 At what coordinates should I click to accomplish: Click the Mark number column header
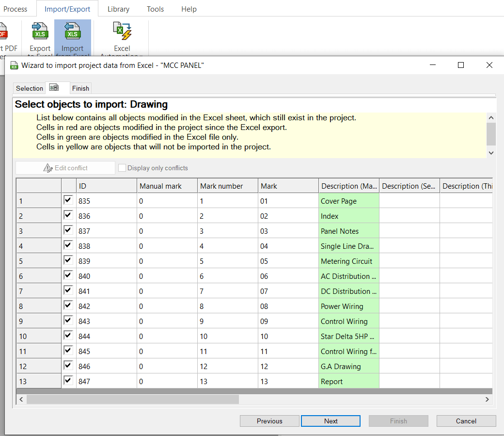[228, 186]
